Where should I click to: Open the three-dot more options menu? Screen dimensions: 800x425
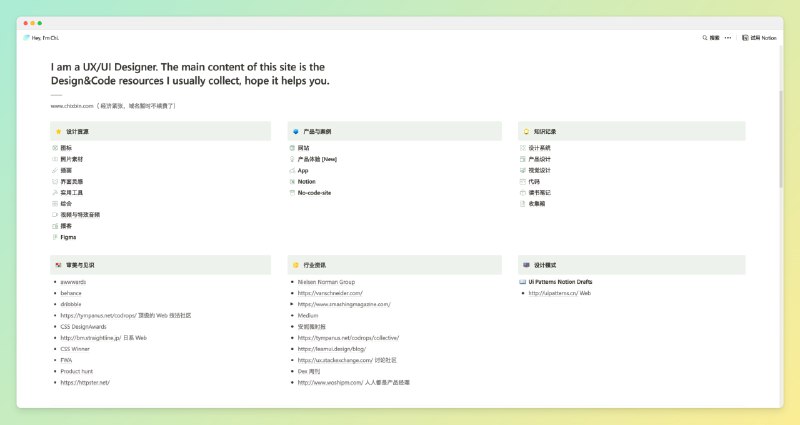[728, 37]
